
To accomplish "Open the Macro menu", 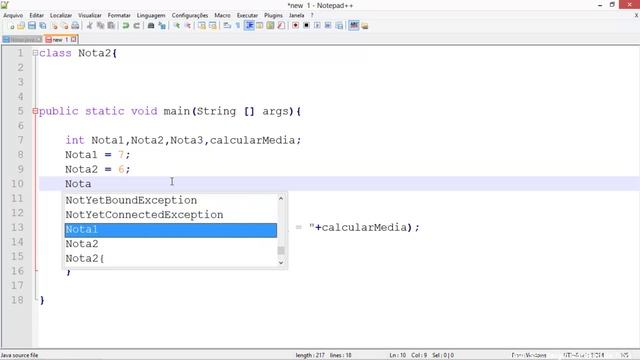I will point(222,15).
